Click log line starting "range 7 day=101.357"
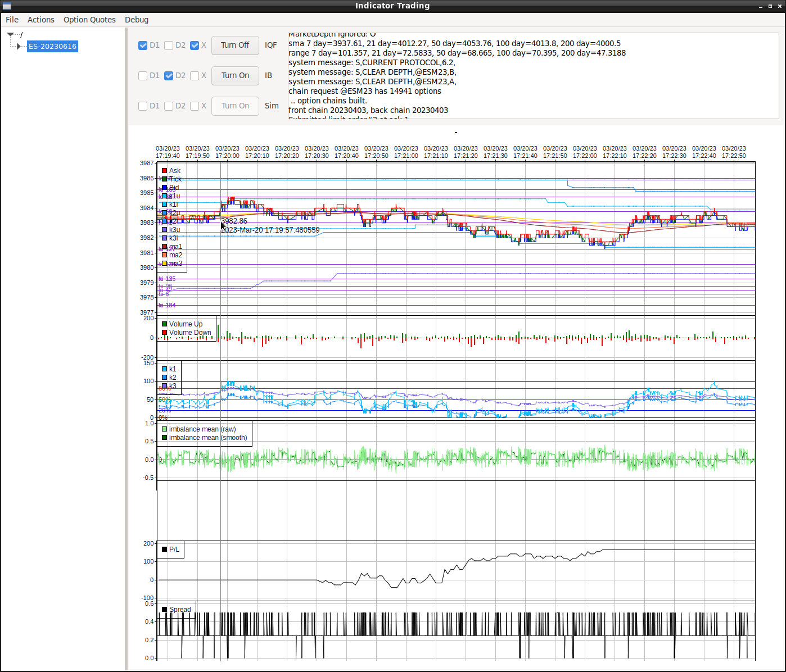This screenshot has width=786, height=672. pos(457,53)
